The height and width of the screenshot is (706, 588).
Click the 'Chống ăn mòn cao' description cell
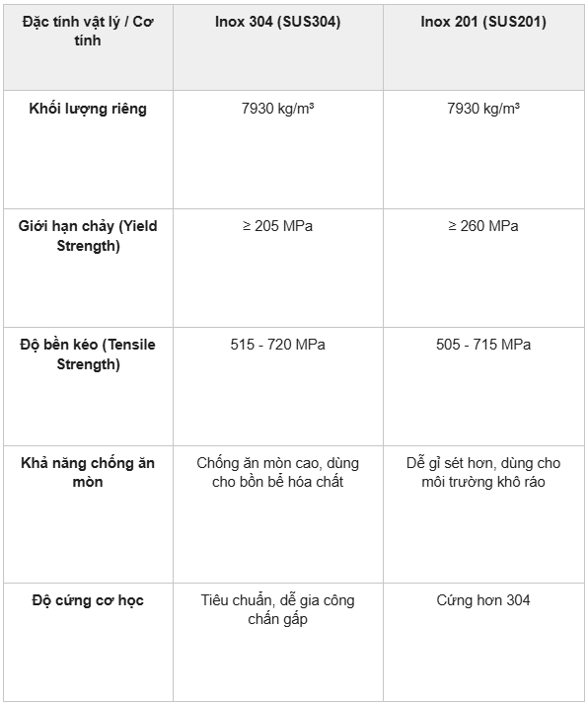[278, 514]
